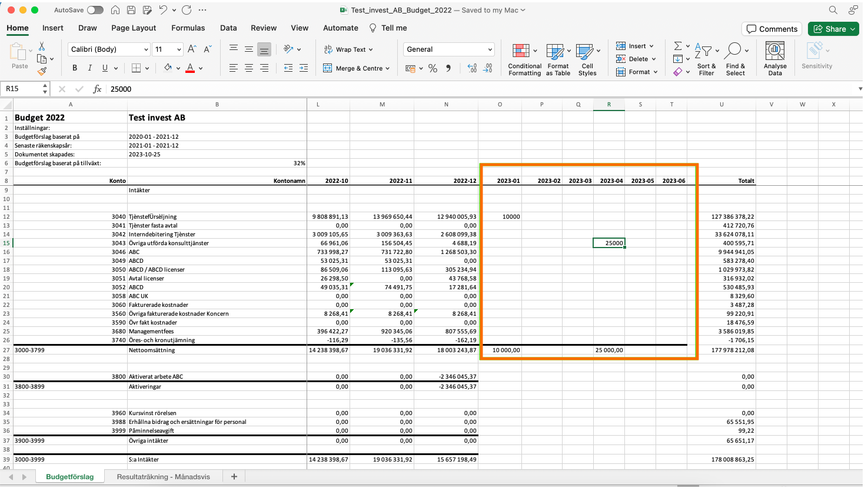Screen dimensions: 868x498
Task: Toggle underline formatting
Action: pyautogui.click(x=105, y=68)
